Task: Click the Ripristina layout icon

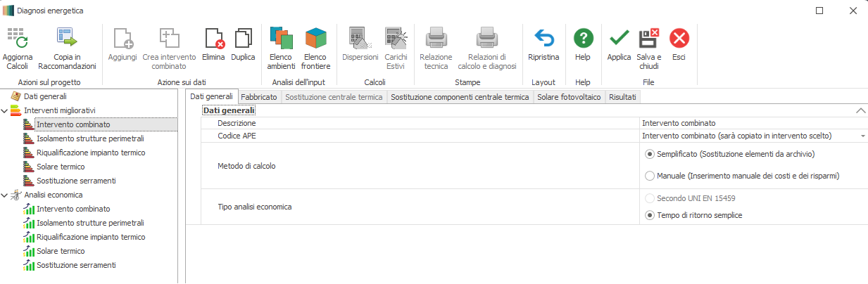Action: [x=543, y=38]
